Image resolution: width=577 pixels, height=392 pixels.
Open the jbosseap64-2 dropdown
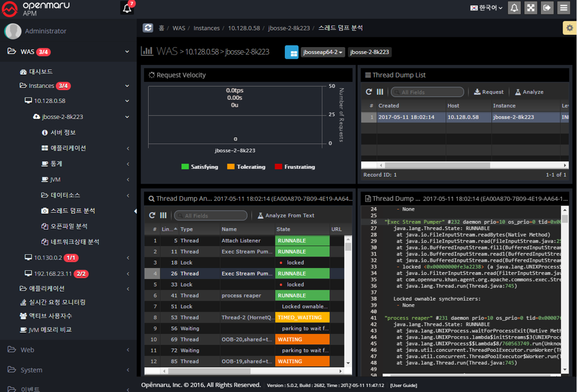[x=323, y=52]
